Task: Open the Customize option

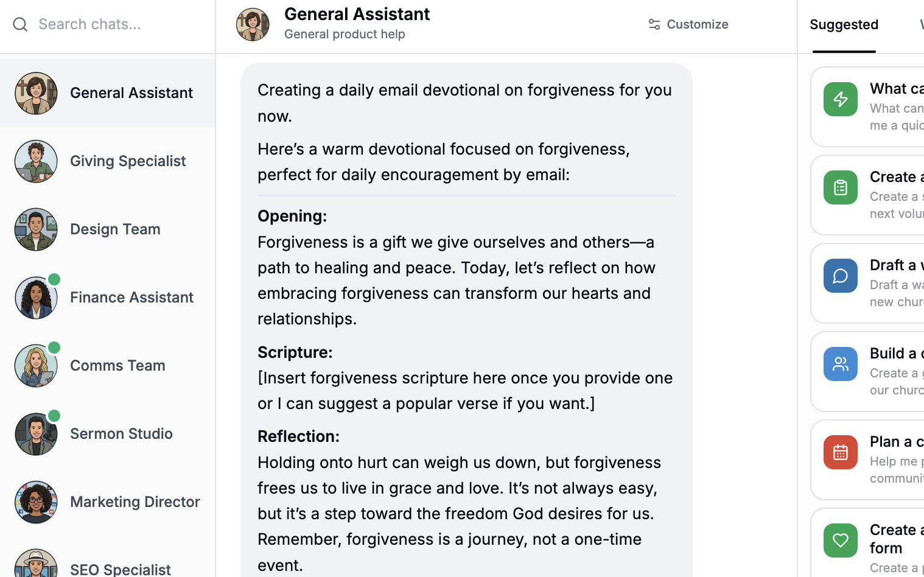Action: point(688,24)
